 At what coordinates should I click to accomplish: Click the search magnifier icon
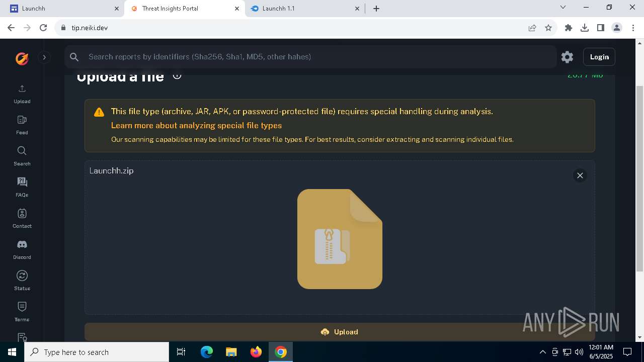(74, 57)
